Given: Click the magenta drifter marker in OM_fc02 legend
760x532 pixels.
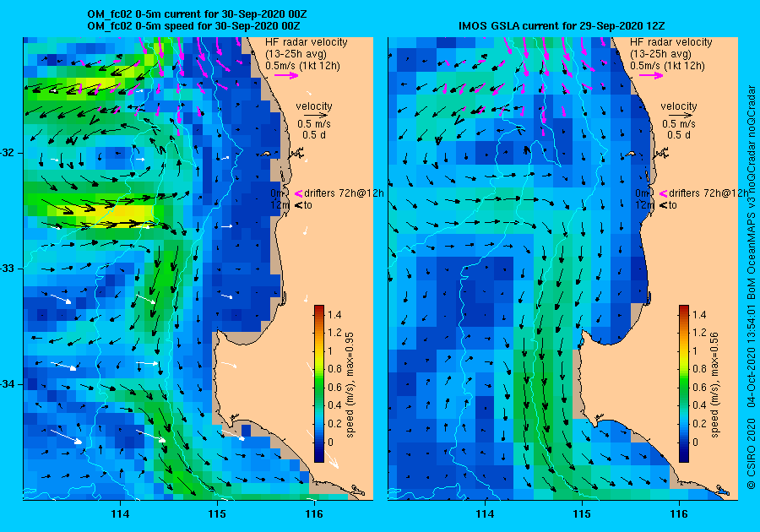Looking at the screenshot, I should pyautogui.click(x=299, y=194).
